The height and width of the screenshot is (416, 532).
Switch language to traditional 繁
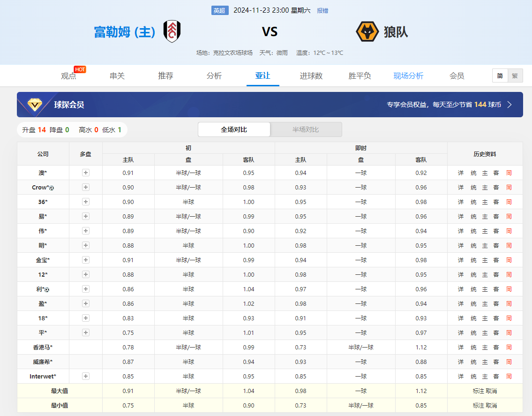(515, 76)
